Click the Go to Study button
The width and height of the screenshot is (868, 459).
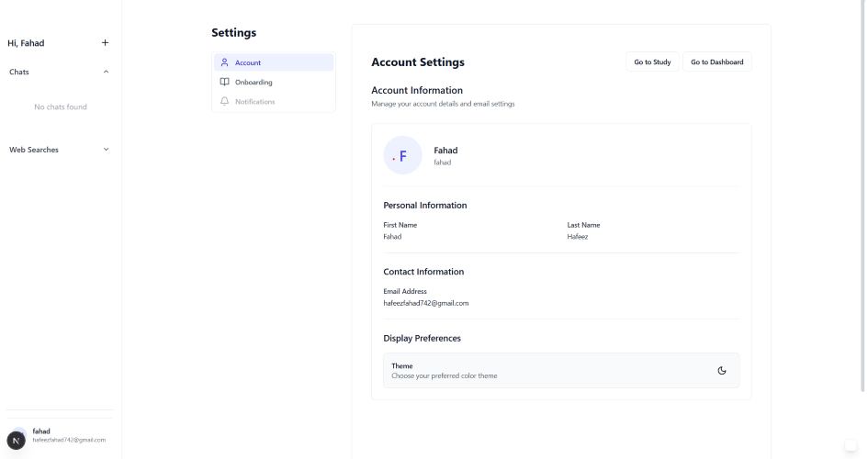[652, 62]
